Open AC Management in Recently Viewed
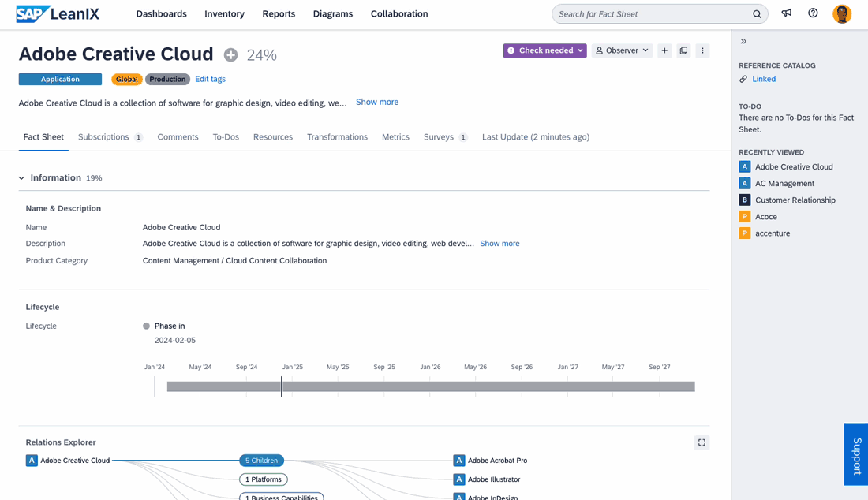 [785, 183]
